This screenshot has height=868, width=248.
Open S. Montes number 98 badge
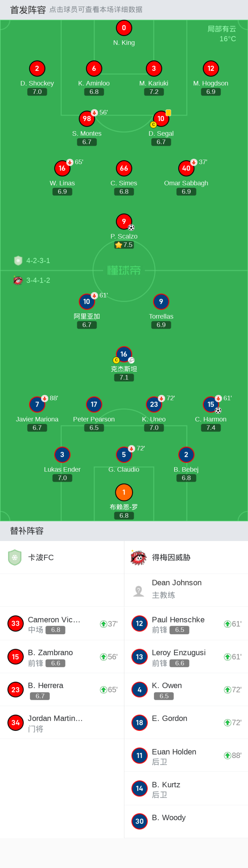tap(87, 119)
